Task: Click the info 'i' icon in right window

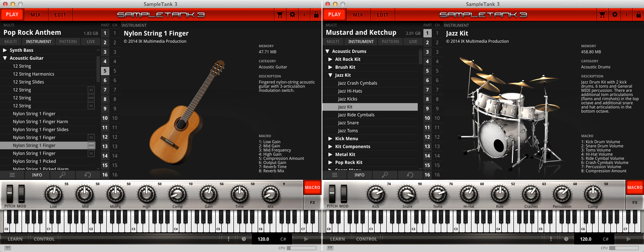Action: pyautogui.click(x=627, y=15)
